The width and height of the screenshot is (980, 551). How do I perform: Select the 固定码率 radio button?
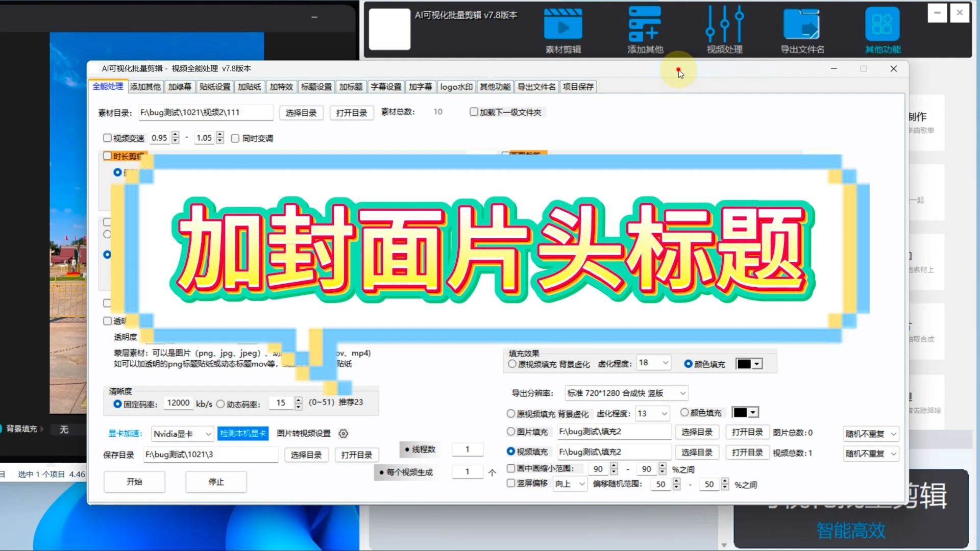(118, 404)
